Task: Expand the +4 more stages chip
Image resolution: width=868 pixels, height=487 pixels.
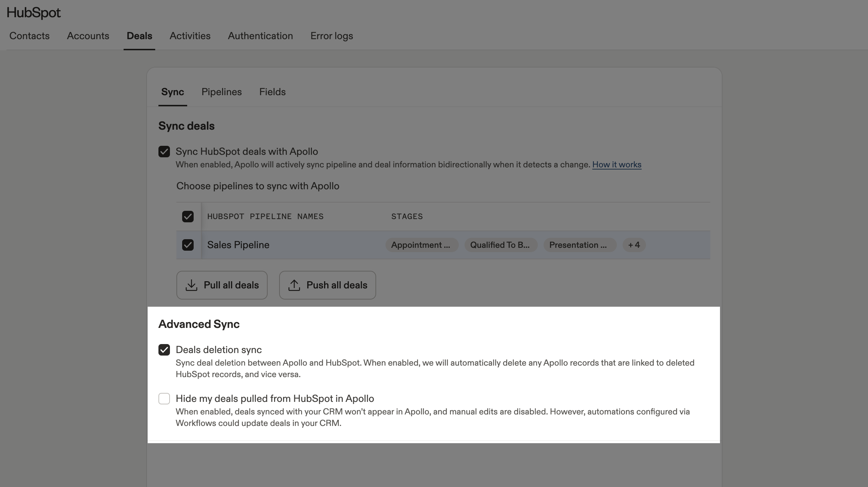Action: [x=634, y=245]
